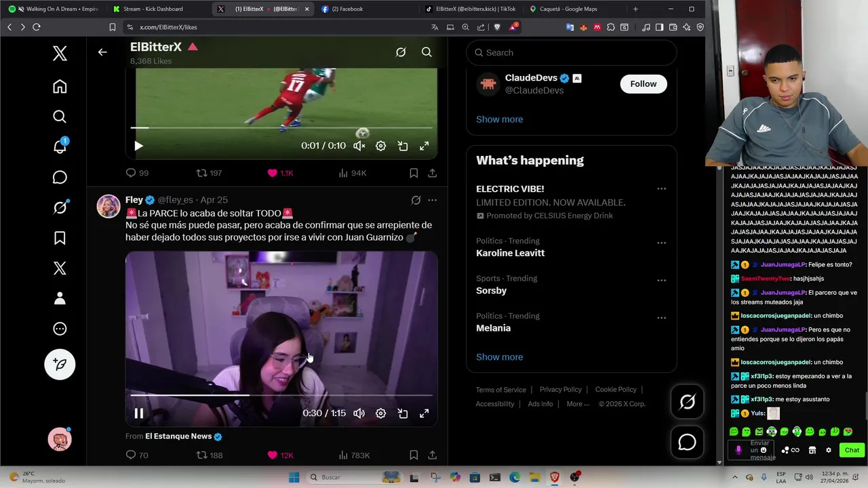Open the More circle menu in sidebar
868x488 pixels.
(60, 329)
